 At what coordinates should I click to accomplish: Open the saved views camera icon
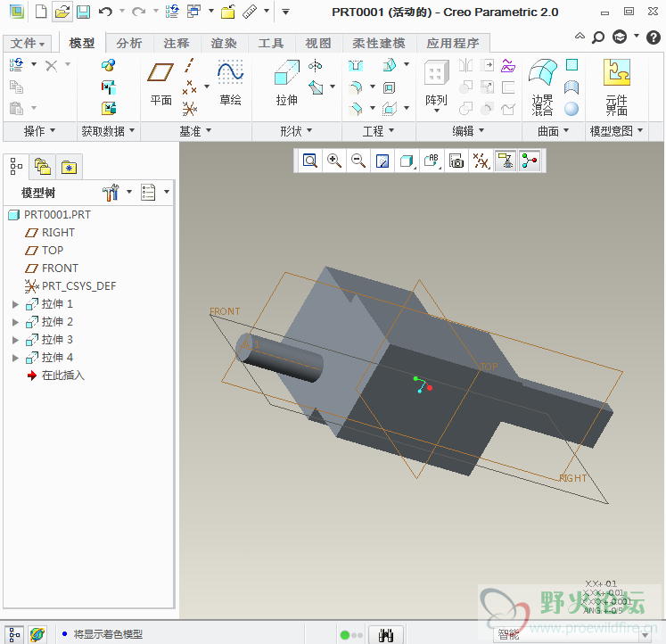tap(456, 161)
